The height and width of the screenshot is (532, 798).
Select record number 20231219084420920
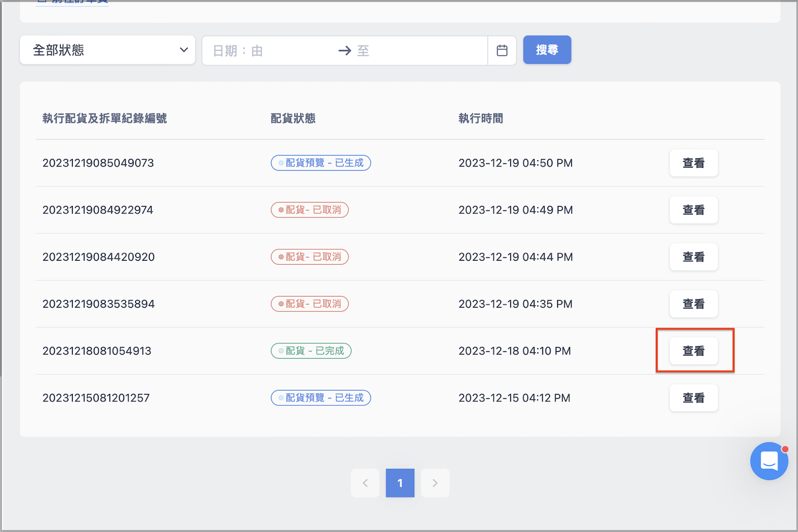click(99, 257)
